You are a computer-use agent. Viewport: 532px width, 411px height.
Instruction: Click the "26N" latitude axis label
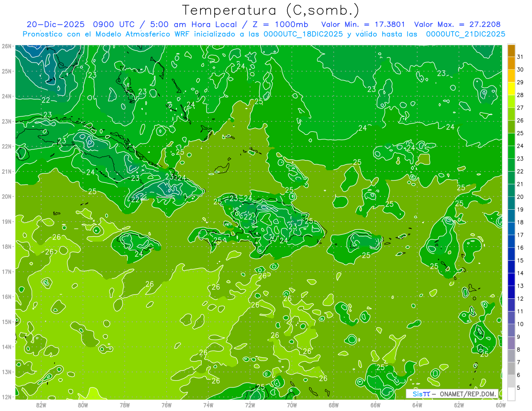pyautogui.click(x=6, y=46)
